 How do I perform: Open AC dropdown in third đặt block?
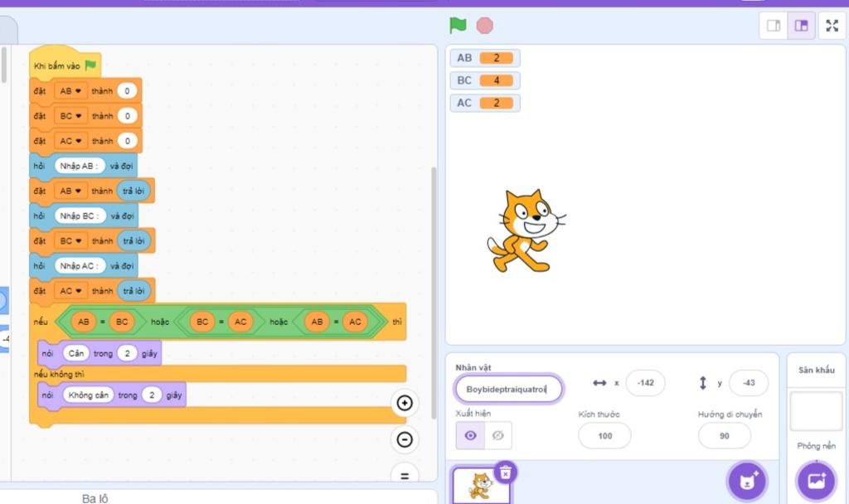coord(71,141)
